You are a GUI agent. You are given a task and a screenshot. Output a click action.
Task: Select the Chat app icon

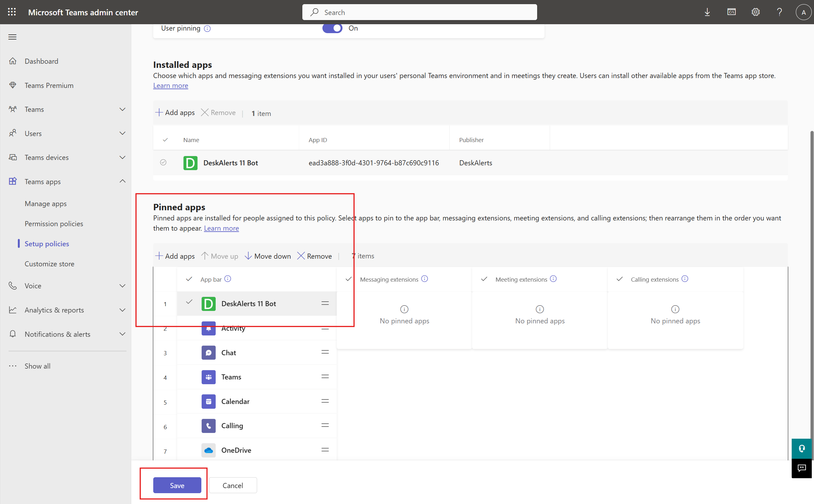pyautogui.click(x=208, y=352)
